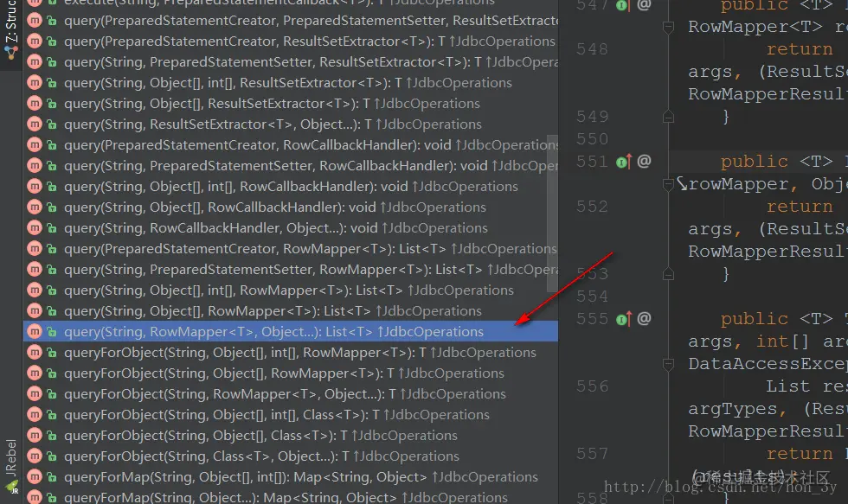The image size is (848, 504).
Task: Select query(String, Object[], RowMapper<T>) List row
Action: click(x=291, y=311)
